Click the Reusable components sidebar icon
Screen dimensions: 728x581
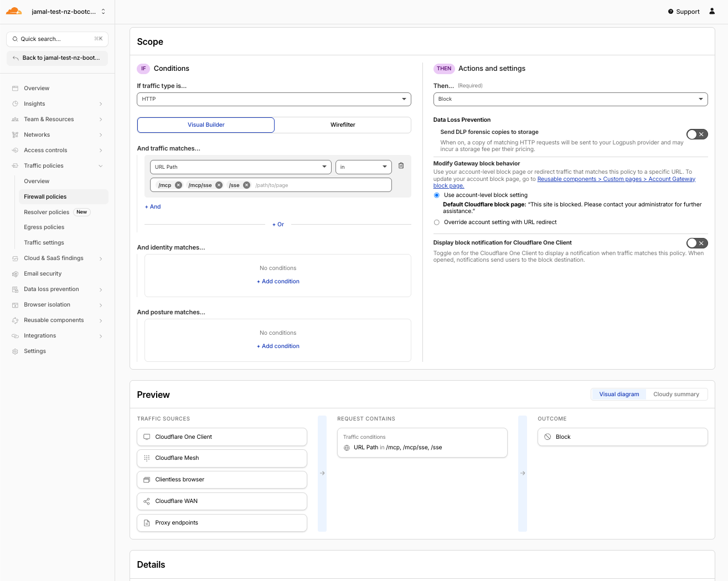click(x=15, y=320)
